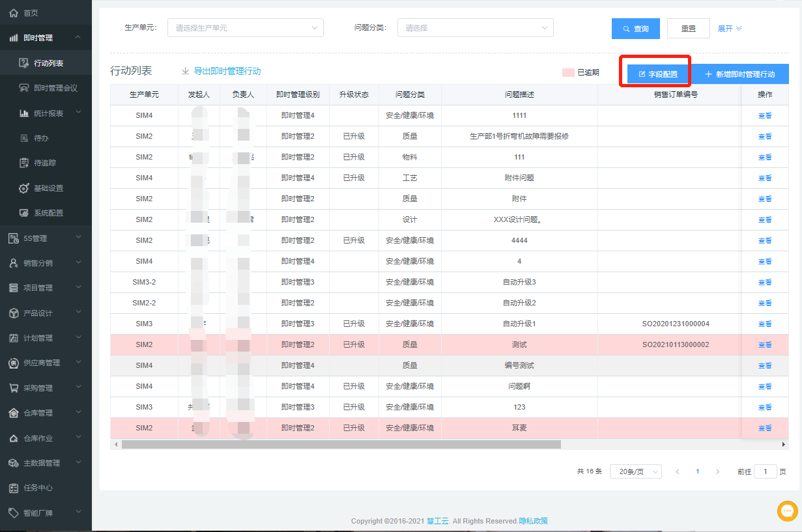Click the 任务中心 sidebar icon
This screenshot has width=802, height=532.
[13, 488]
